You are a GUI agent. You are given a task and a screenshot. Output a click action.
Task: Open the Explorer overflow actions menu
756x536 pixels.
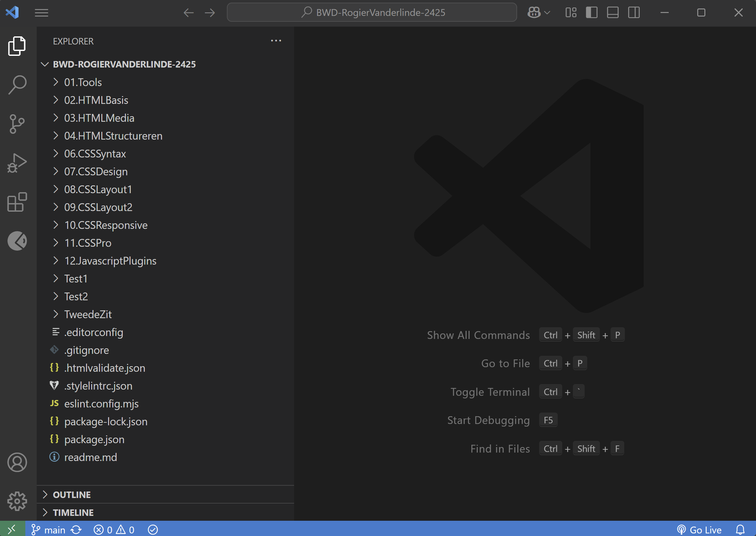[276, 40]
